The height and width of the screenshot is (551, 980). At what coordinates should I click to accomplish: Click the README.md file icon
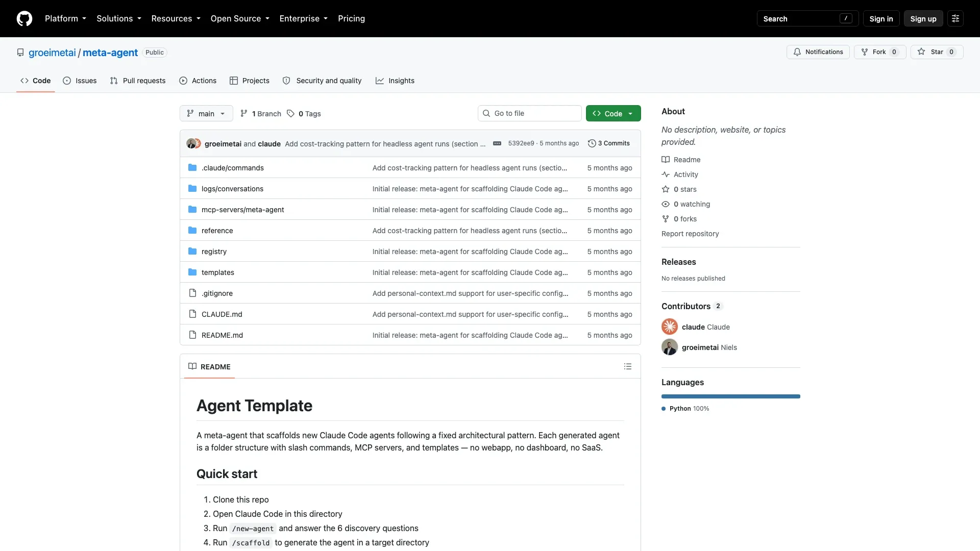pyautogui.click(x=192, y=335)
